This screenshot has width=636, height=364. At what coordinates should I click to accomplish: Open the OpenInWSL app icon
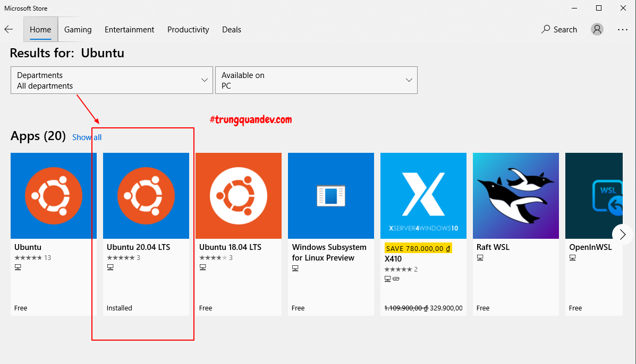click(x=594, y=196)
